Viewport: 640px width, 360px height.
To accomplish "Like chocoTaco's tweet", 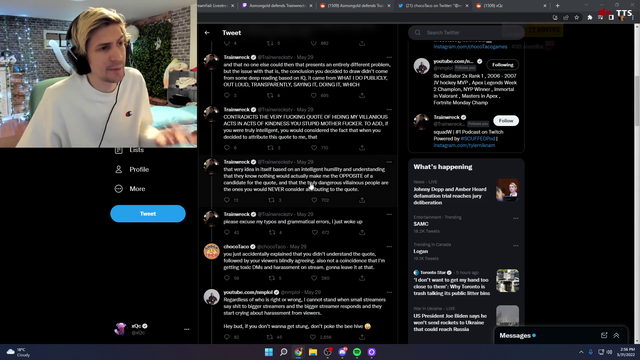I will pos(314,278).
